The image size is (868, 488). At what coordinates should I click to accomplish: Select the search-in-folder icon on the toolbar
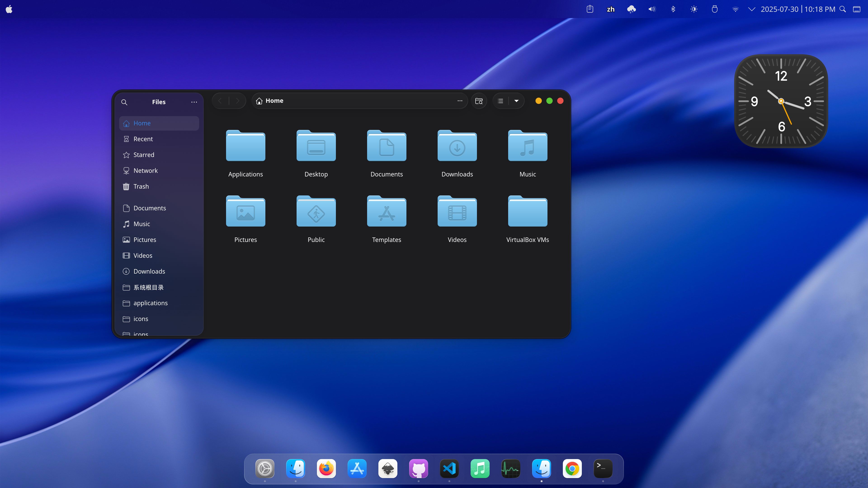[x=479, y=101]
